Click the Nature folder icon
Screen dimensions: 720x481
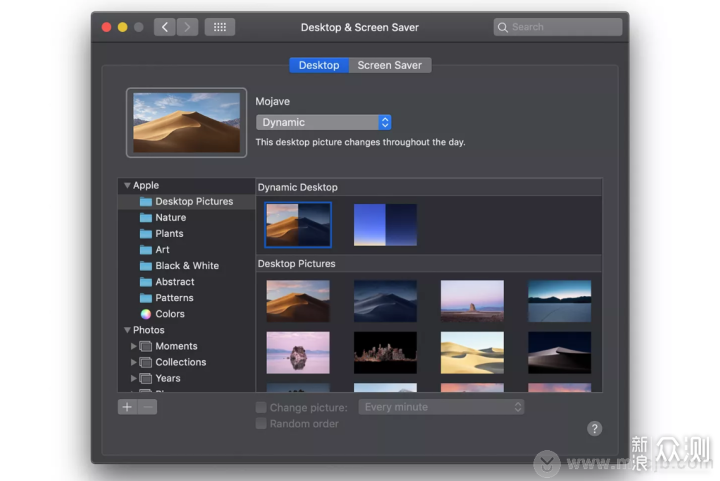(146, 218)
